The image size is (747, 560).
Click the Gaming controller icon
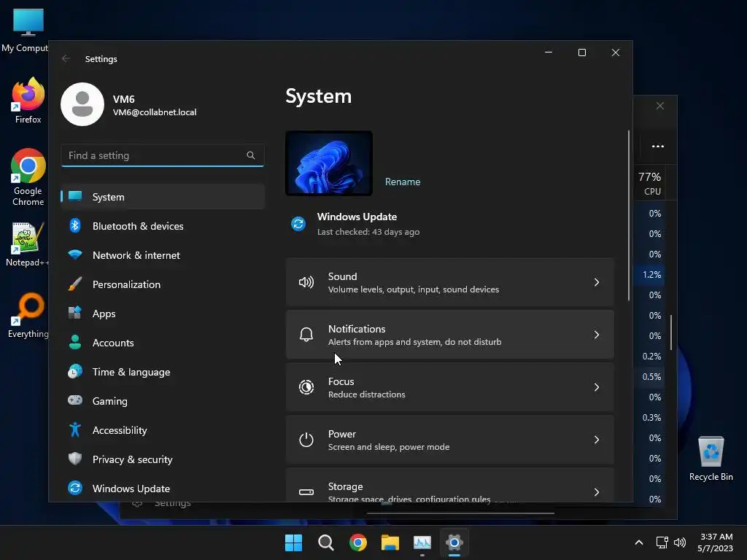pos(75,400)
